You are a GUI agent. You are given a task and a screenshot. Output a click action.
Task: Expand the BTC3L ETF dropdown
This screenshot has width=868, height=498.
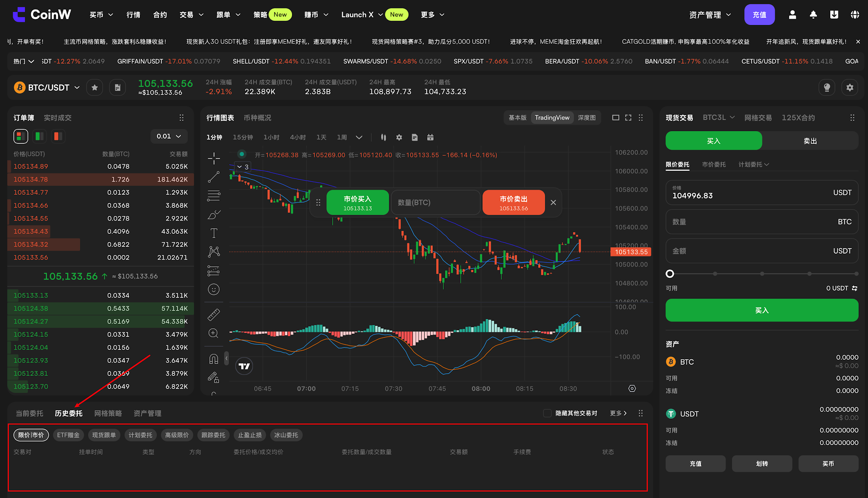coord(718,118)
